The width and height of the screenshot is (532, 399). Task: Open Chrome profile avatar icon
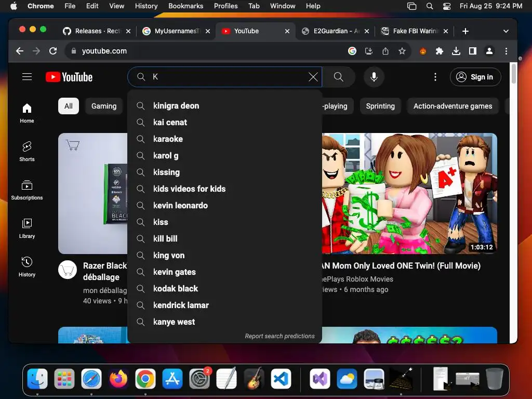489,51
